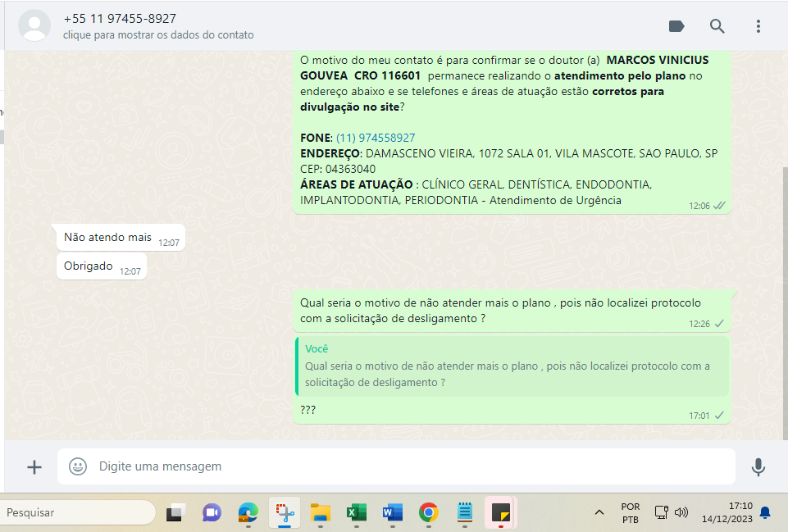This screenshot has height=532, width=788.
Task: Open Microsoft Edge from taskbar
Action: (x=248, y=512)
